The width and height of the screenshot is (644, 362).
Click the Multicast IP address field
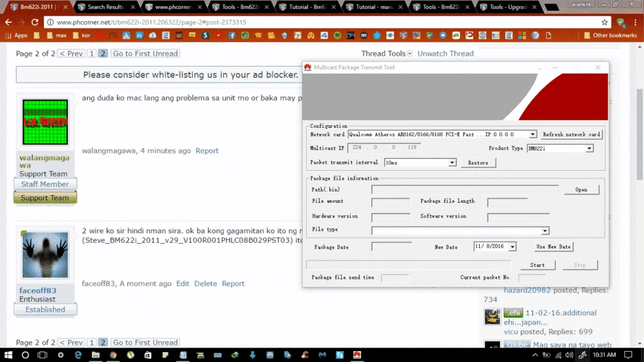[x=384, y=148]
